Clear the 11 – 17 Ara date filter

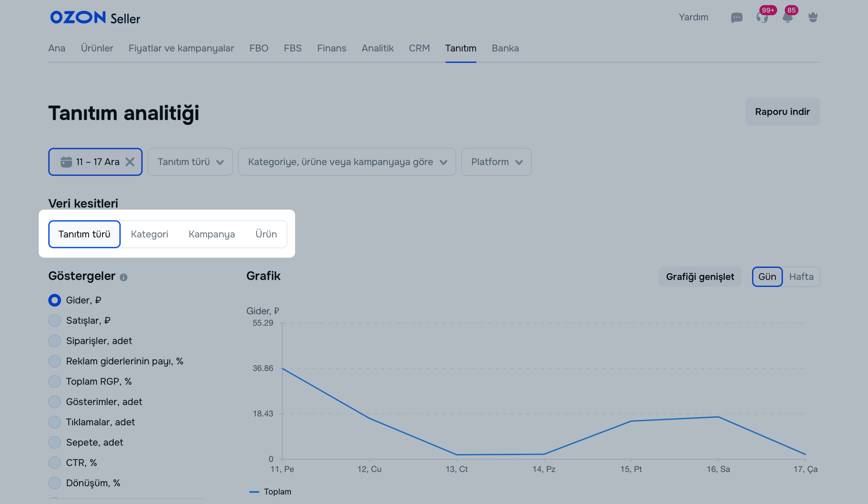pyautogui.click(x=130, y=162)
